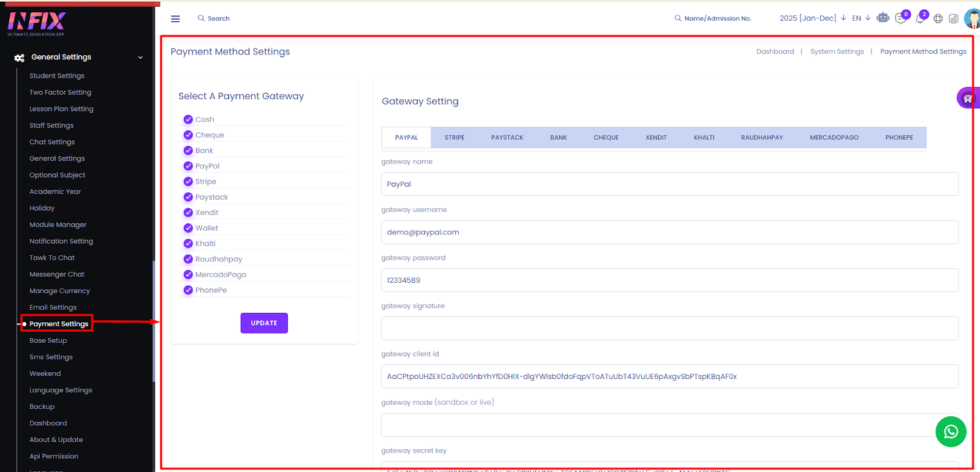
Task: Switch to the STRIPE gateway tab
Action: click(454, 138)
